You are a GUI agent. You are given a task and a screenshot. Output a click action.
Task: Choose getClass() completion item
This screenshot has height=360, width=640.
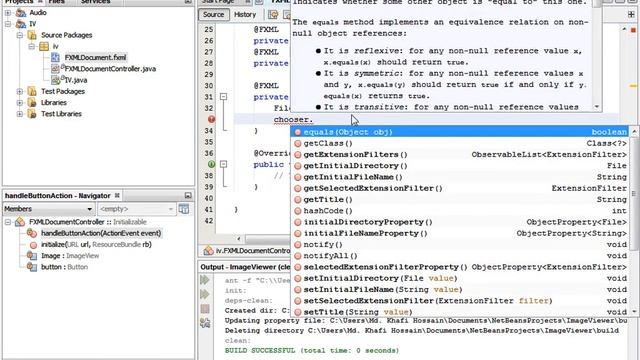(x=460, y=143)
